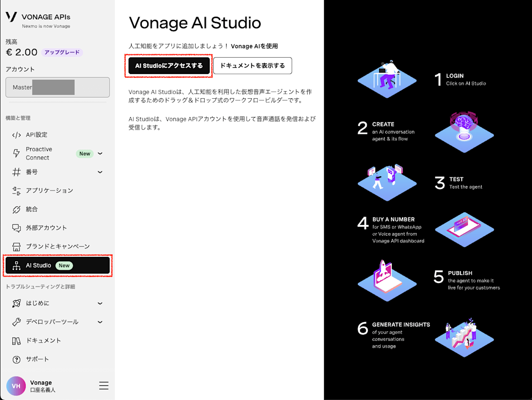This screenshot has width=532, height=400.
Task: Click the サポート question mark icon
Action: pos(16,359)
